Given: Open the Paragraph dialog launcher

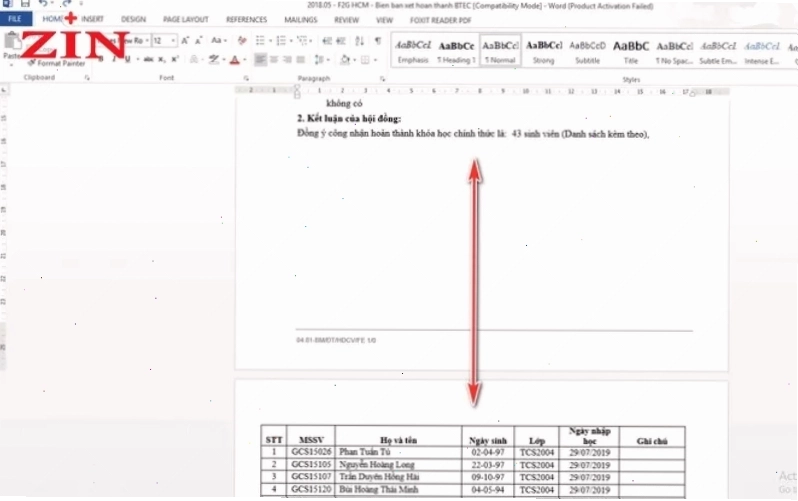Looking at the screenshot, I should click(382, 79).
